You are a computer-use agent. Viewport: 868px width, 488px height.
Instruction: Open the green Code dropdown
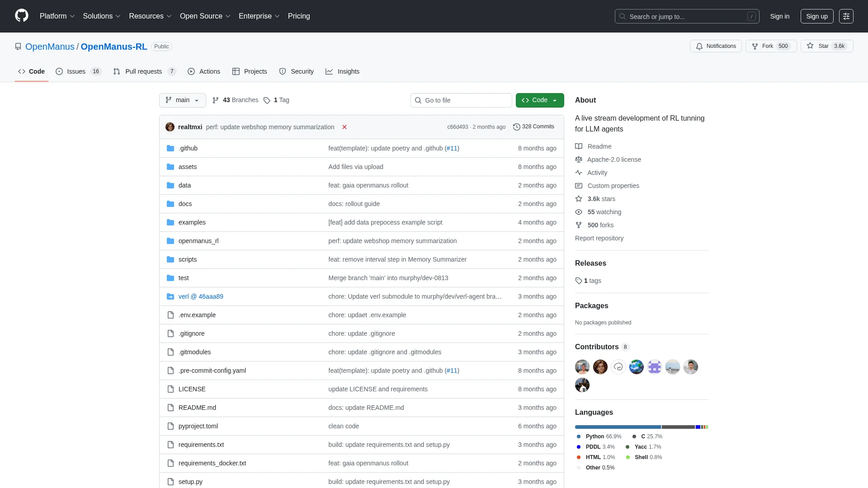tap(539, 100)
